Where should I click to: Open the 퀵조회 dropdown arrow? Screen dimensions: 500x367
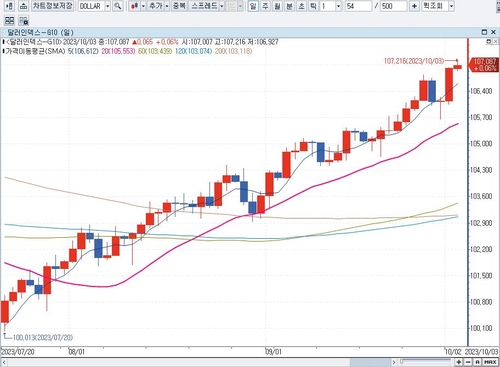pyautogui.click(x=451, y=6)
